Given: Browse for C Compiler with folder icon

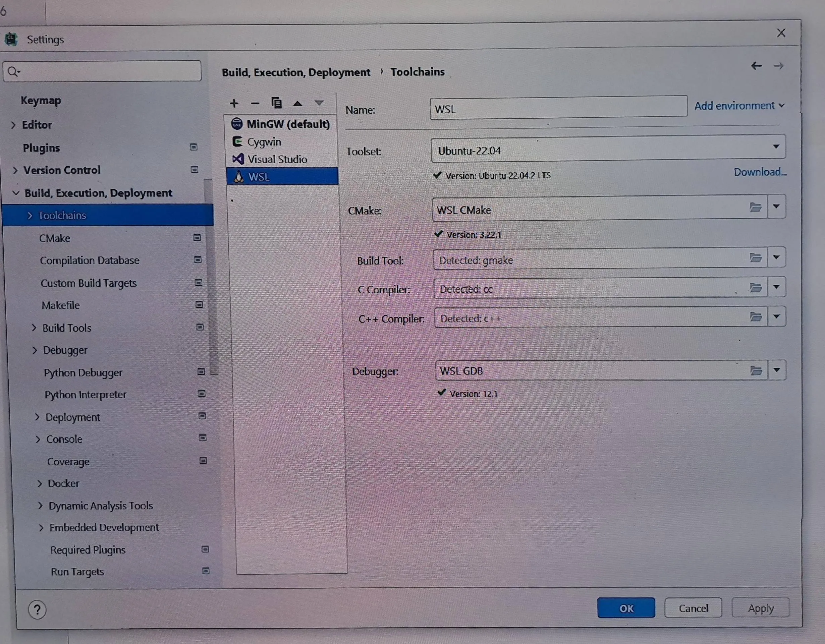Looking at the screenshot, I should point(756,287).
